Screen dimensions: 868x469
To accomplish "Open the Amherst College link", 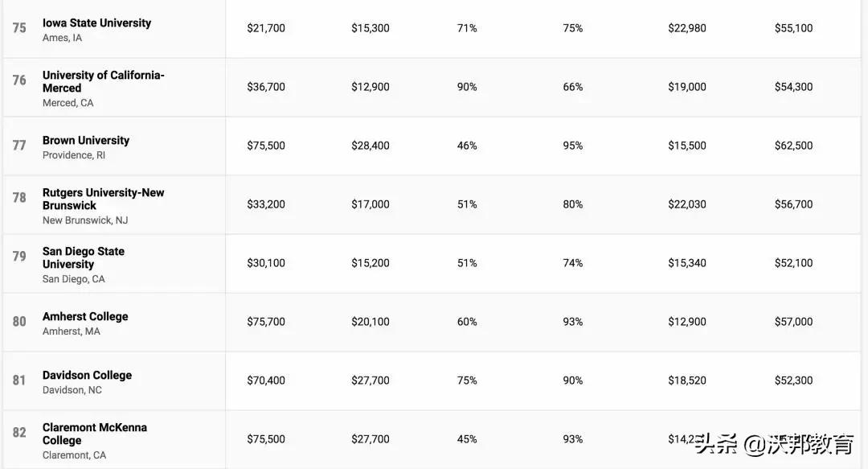I will [x=85, y=316].
